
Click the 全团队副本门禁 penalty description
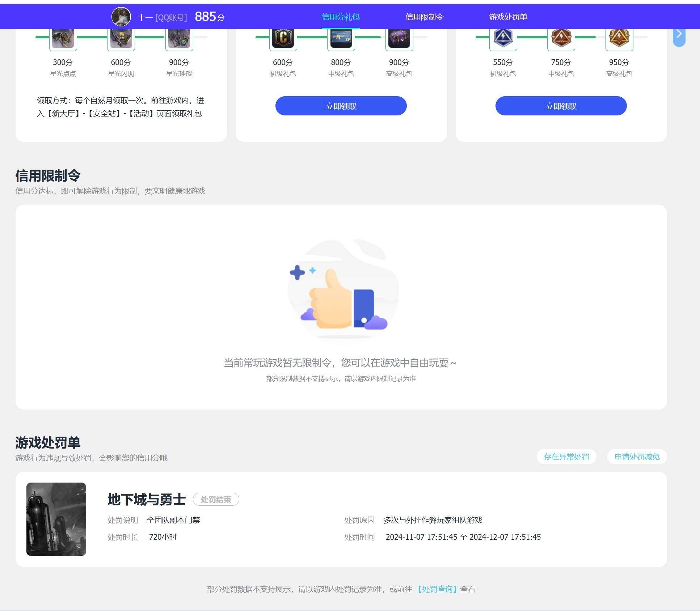click(x=173, y=520)
